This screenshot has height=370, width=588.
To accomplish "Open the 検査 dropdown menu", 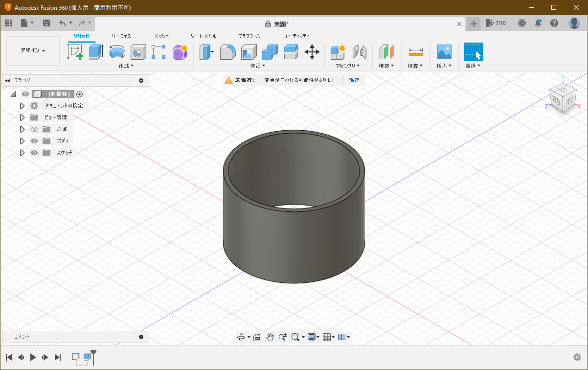I will (x=415, y=66).
